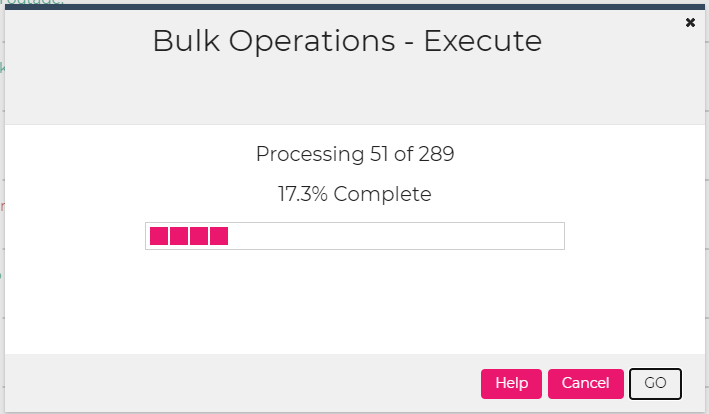Image resolution: width=709 pixels, height=414 pixels.
Task: Click the number 289 in the status line
Action: (x=436, y=154)
